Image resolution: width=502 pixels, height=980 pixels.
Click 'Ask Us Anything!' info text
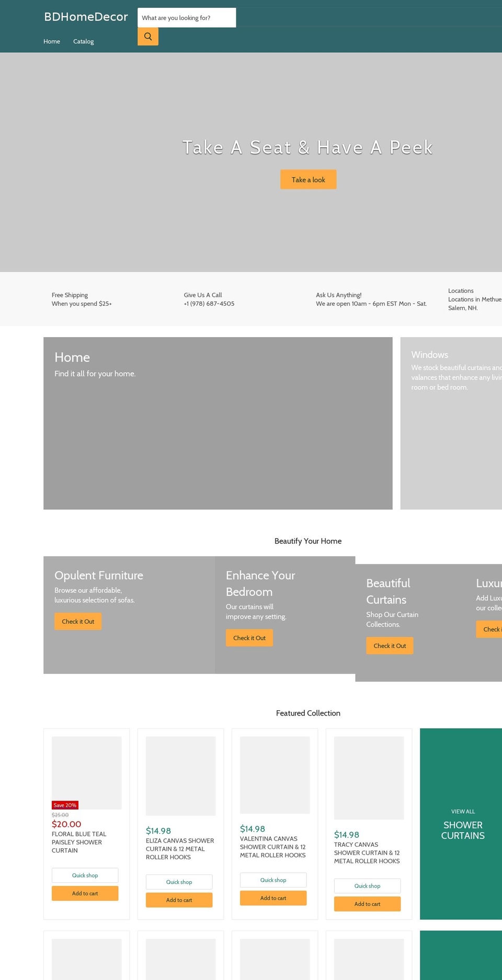pyautogui.click(x=339, y=295)
